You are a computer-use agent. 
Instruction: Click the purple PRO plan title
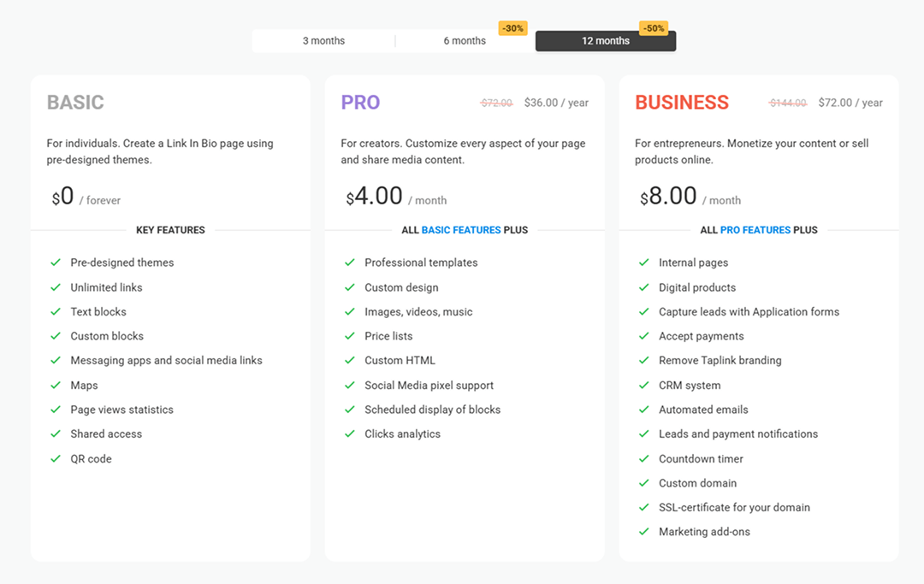click(x=360, y=103)
